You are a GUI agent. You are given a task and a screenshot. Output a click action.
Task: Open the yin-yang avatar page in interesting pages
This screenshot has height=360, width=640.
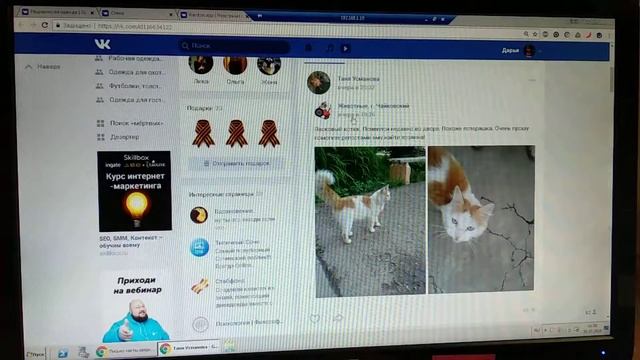(x=199, y=215)
